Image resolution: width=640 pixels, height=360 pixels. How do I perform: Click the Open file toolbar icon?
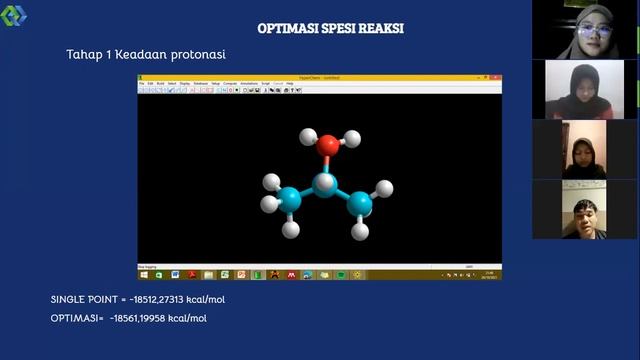[x=251, y=90]
